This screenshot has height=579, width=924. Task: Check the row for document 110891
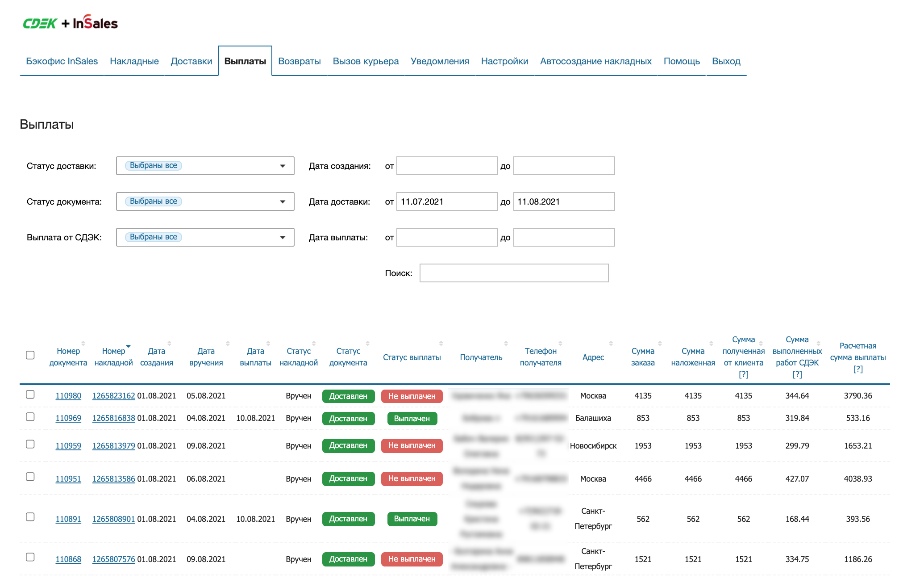(x=30, y=517)
